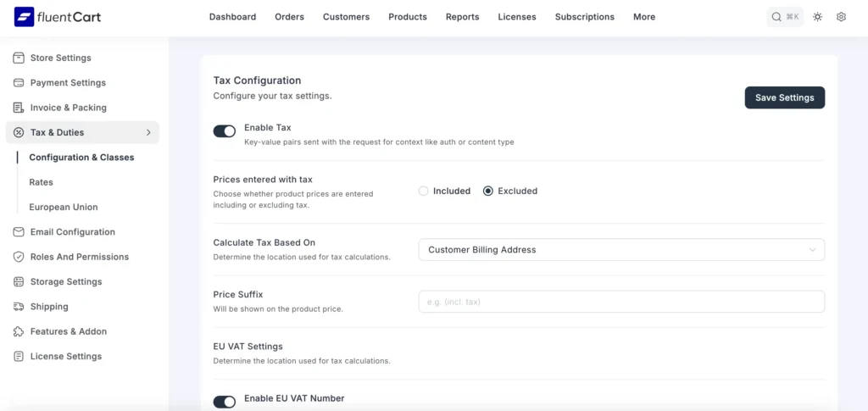Click the fluentCart logo icon
Viewport: 868px width, 411px height.
click(x=25, y=17)
